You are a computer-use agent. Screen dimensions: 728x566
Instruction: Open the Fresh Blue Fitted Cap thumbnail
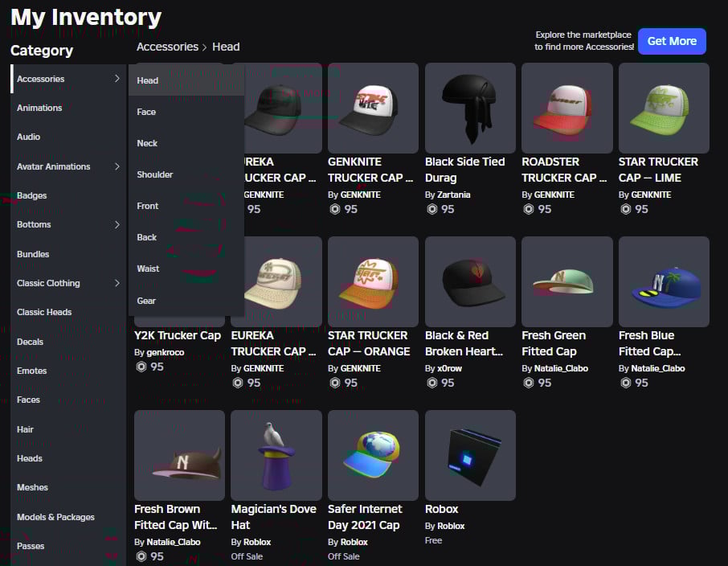[664, 281]
